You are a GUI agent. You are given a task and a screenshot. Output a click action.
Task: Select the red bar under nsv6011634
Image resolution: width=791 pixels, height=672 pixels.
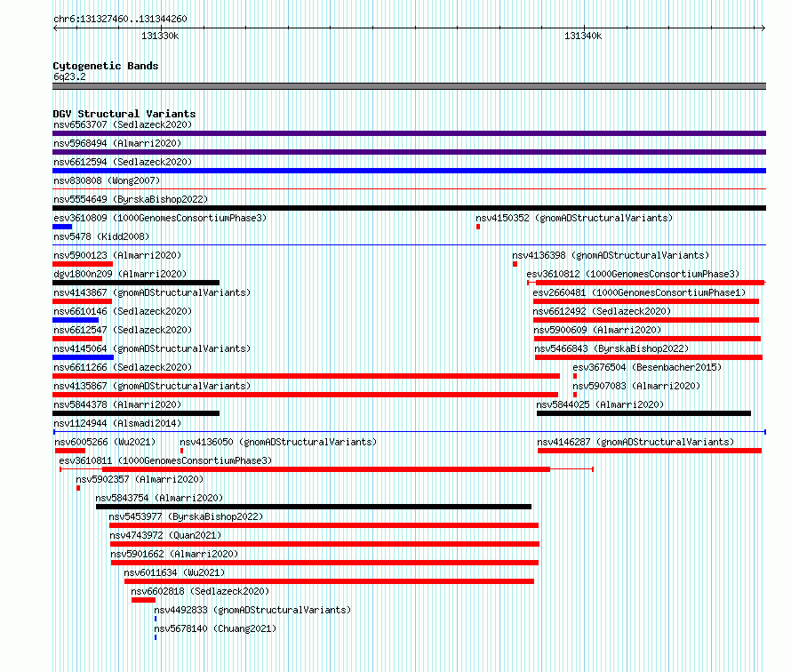(x=330, y=581)
